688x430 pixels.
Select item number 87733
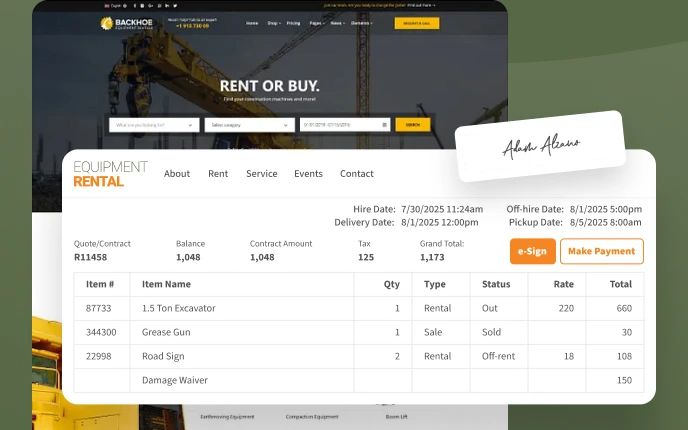99,308
